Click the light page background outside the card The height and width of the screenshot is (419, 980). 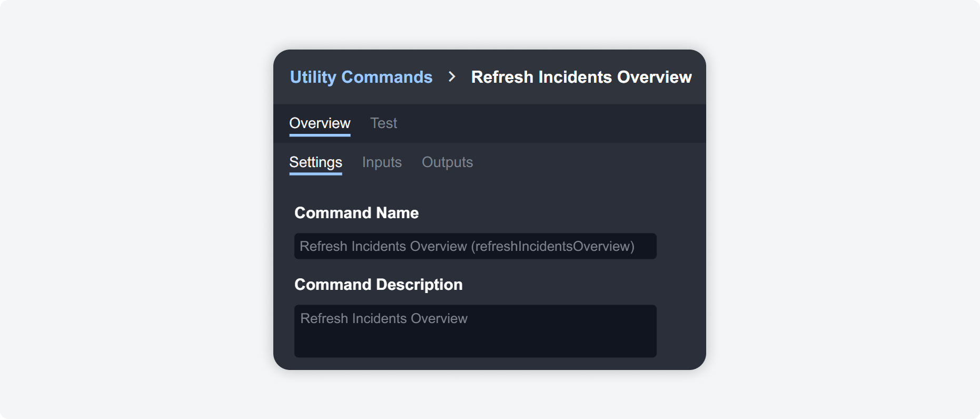[132, 211]
